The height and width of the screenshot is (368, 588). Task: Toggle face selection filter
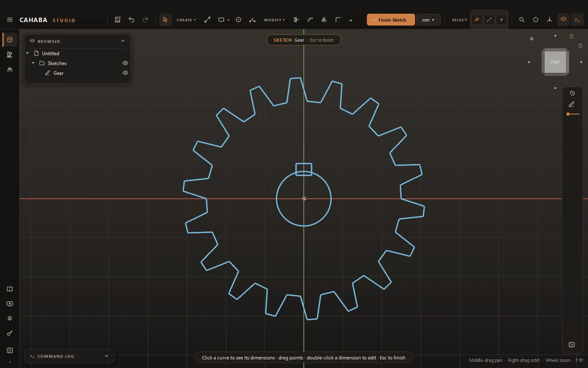coord(477,20)
